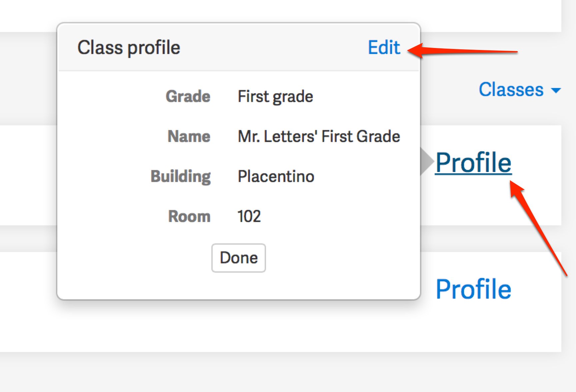Select the Building field label
The width and height of the screenshot is (576, 392).
[181, 177]
